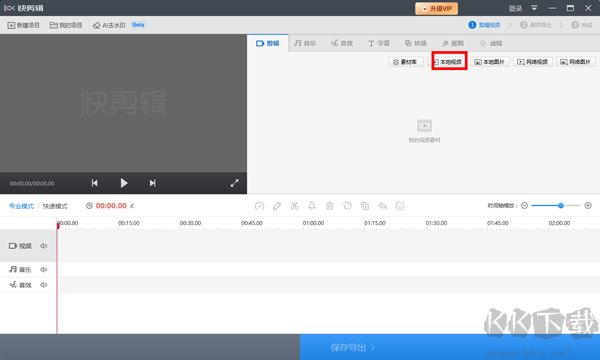
Task: Play the preview video
Action: (124, 183)
